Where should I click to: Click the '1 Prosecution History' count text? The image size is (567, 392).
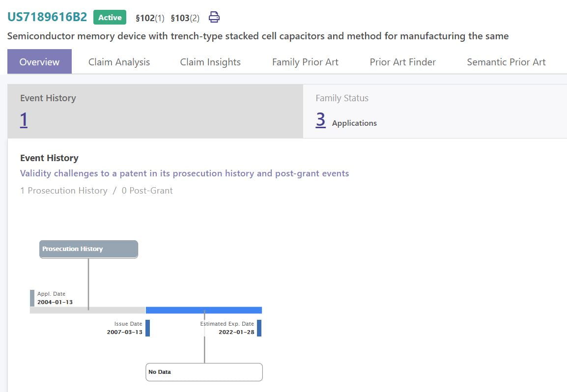(x=64, y=191)
